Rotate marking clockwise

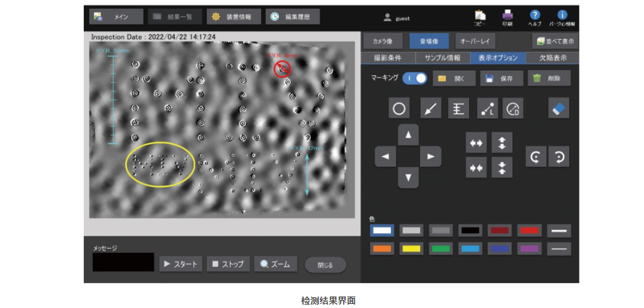click(559, 156)
